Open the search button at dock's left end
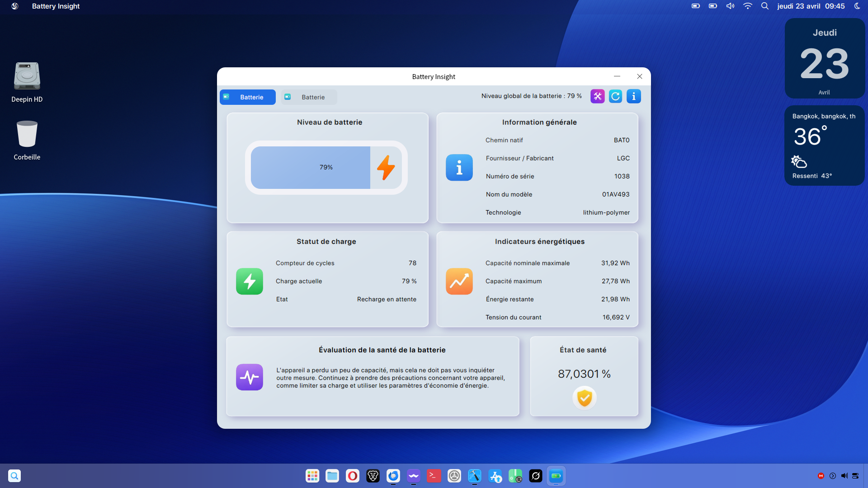Screen dimensions: 868x488 pyautogui.click(x=14, y=476)
